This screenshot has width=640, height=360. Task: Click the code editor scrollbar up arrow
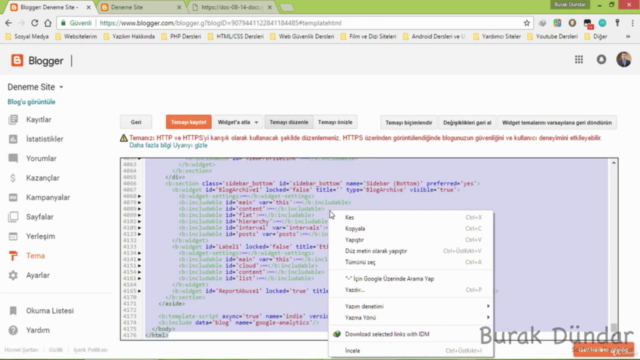point(613,163)
